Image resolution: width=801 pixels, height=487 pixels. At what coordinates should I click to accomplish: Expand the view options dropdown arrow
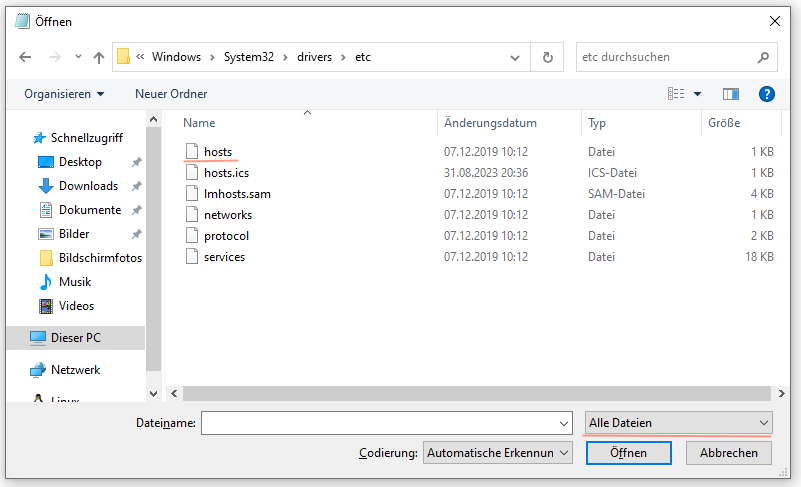pyautogui.click(x=698, y=94)
